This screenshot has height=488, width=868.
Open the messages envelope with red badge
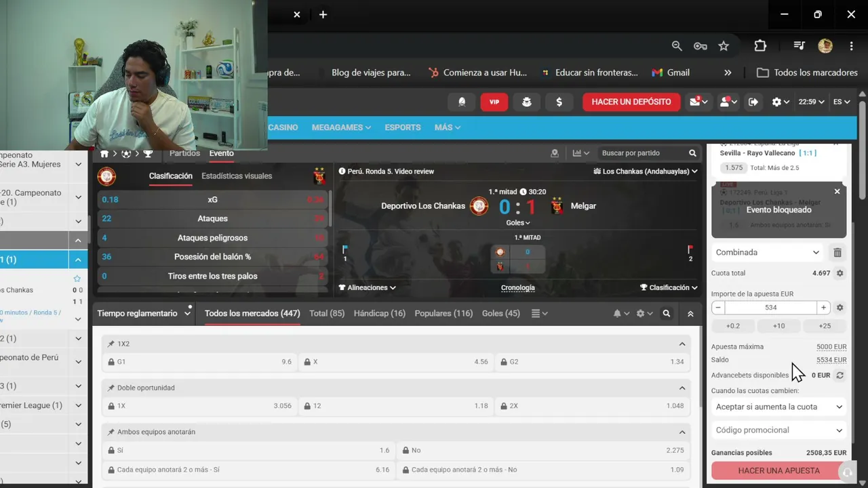pos(698,102)
